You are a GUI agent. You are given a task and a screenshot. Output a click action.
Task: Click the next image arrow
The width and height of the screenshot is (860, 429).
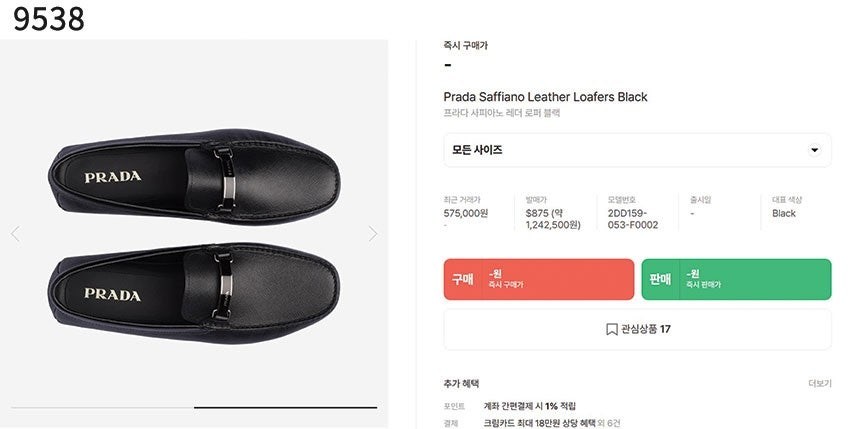373,234
